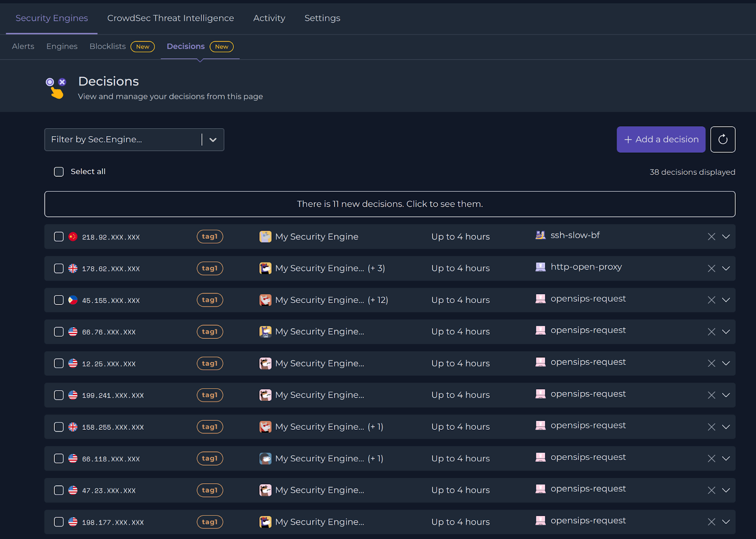This screenshot has width=756, height=539.
Task: Expand the 47.23.xxx.xxx row chevron
Action: [726, 490]
